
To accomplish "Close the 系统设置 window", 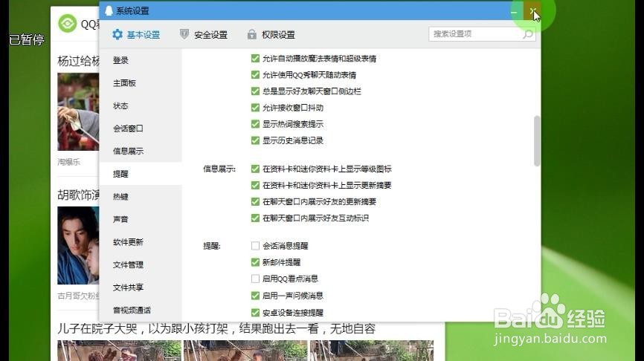I will pyautogui.click(x=532, y=11).
